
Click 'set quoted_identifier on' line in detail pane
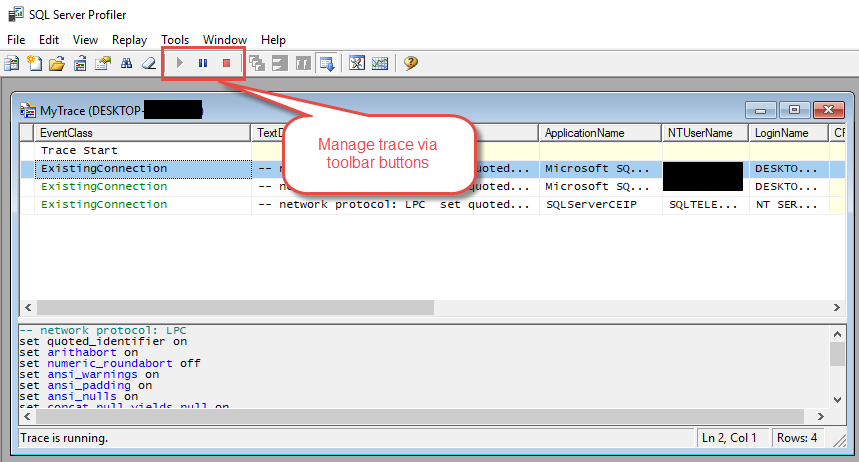point(103,341)
